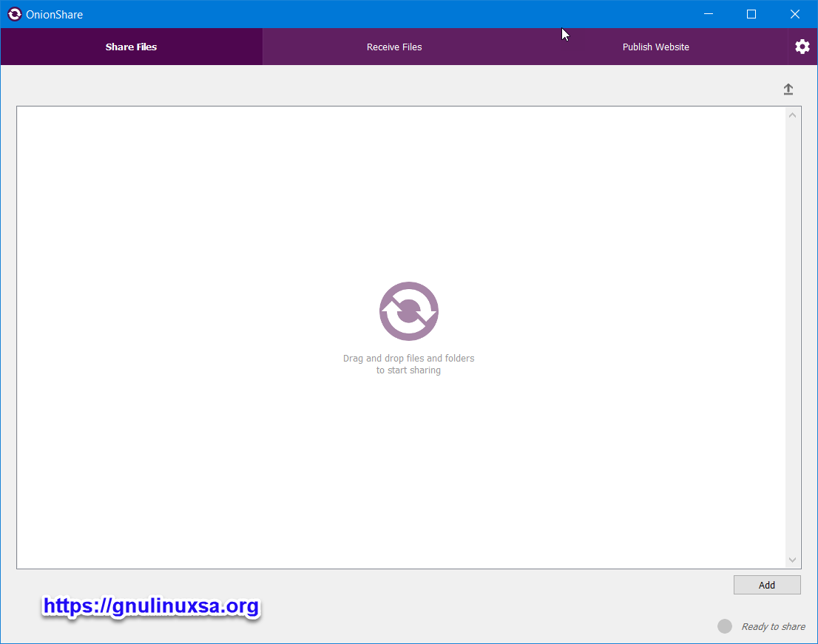Minimize the OnionShare window
Viewport: 818px width, 644px height.
(x=709, y=14)
